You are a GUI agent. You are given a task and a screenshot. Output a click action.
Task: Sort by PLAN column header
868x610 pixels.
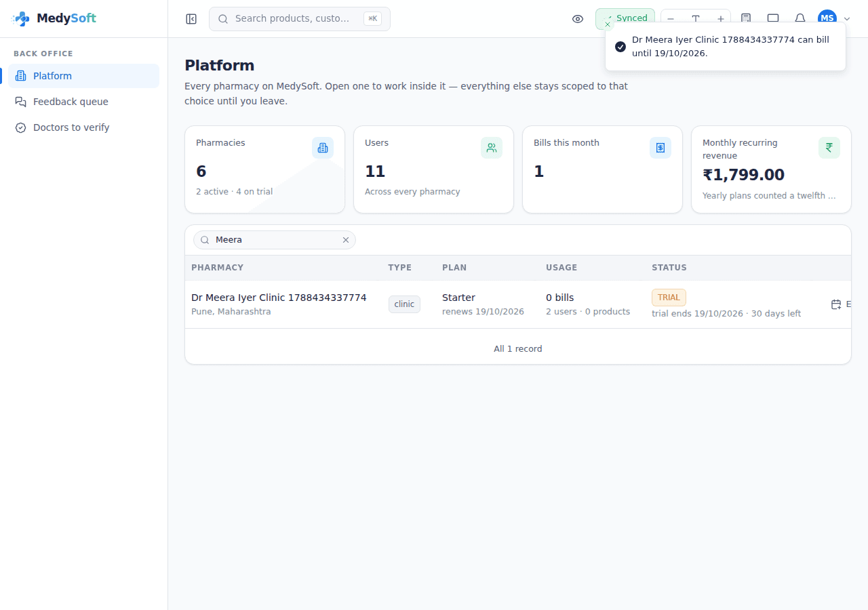(x=454, y=268)
